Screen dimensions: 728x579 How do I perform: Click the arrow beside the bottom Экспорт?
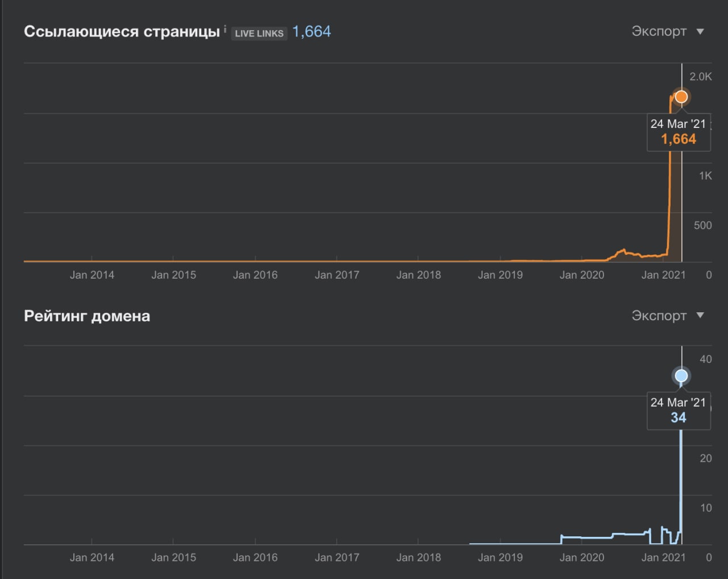pos(700,315)
